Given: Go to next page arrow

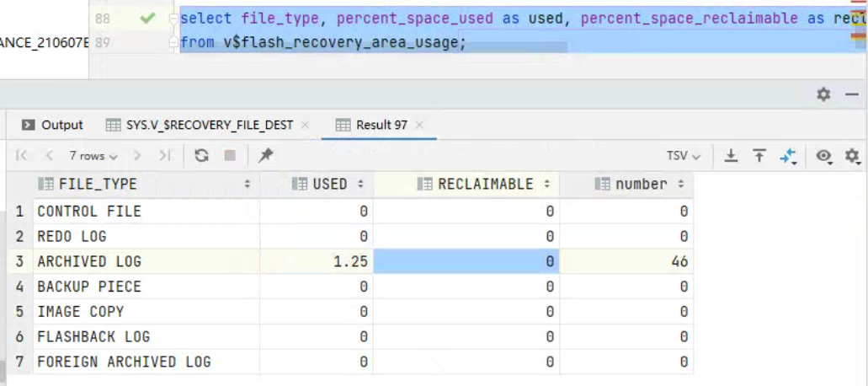Looking at the screenshot, I should pyautogui.click(x=138, y=156).
